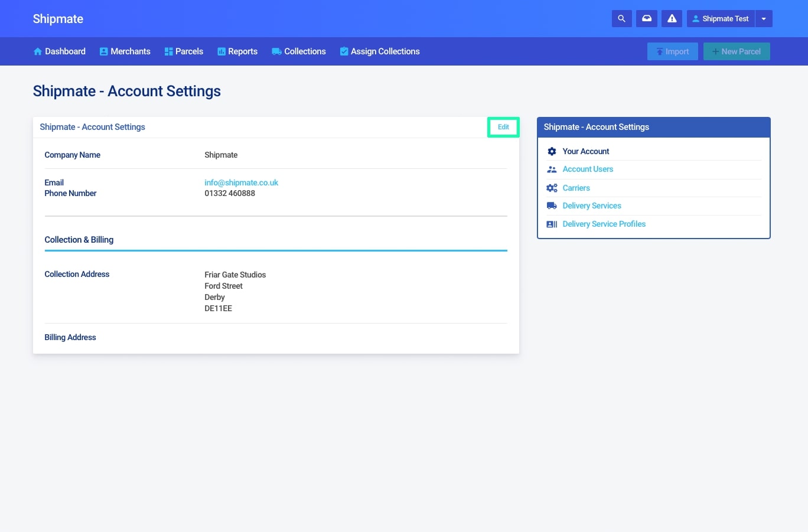Screen dimensions: 808x532
Task: Click the Company Name value Shipmate
Action: [x=221, y=155]
